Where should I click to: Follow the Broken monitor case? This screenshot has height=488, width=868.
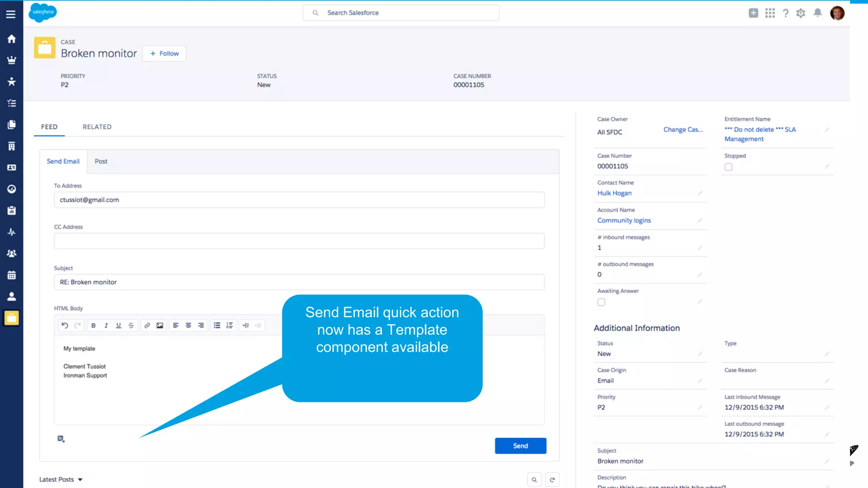point(164,53)
